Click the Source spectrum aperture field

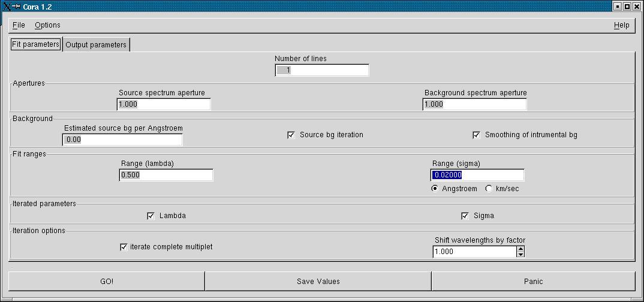coord(164,104)
